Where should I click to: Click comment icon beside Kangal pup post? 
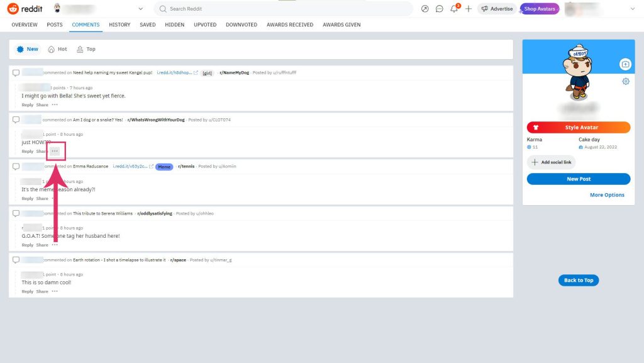16,73
